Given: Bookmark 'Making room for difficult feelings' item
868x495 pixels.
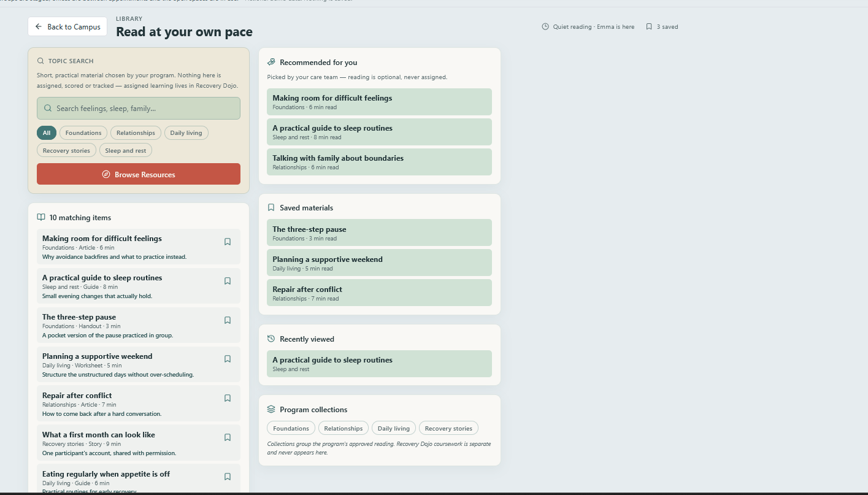Looking at the screenshot, I should (228, 242).
